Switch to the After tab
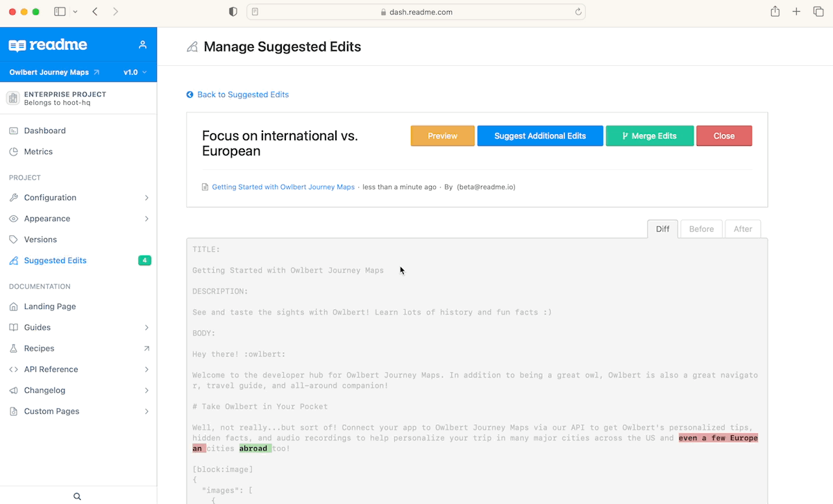This screenshot has width=833, height=504. point(743,229)
